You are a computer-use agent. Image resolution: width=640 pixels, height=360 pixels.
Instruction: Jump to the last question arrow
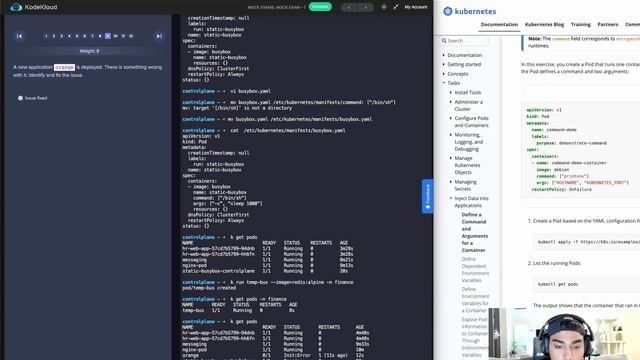159,36
